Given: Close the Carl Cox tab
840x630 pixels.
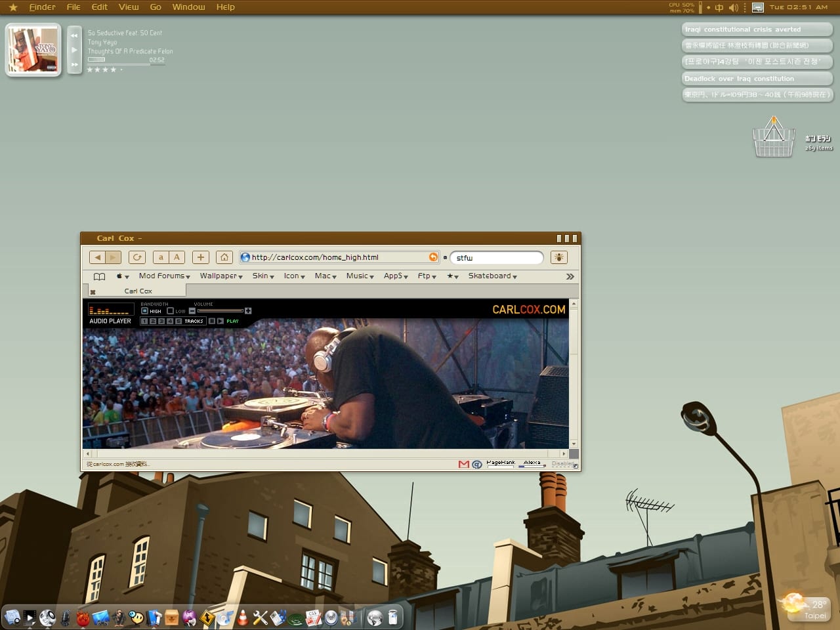Looking at the screenshot, I should (x=93, y=291).
